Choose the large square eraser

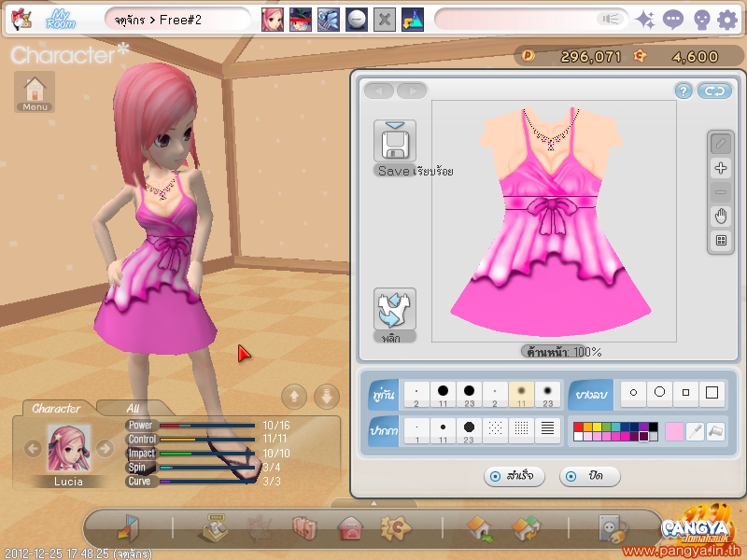[x=712, y=394]
